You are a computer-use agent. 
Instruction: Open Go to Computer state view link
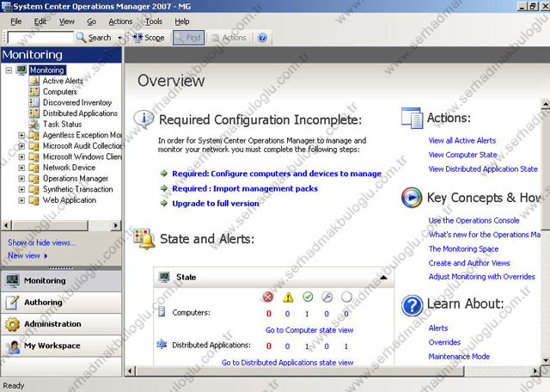pyautogui.click(x=309, y=330)
